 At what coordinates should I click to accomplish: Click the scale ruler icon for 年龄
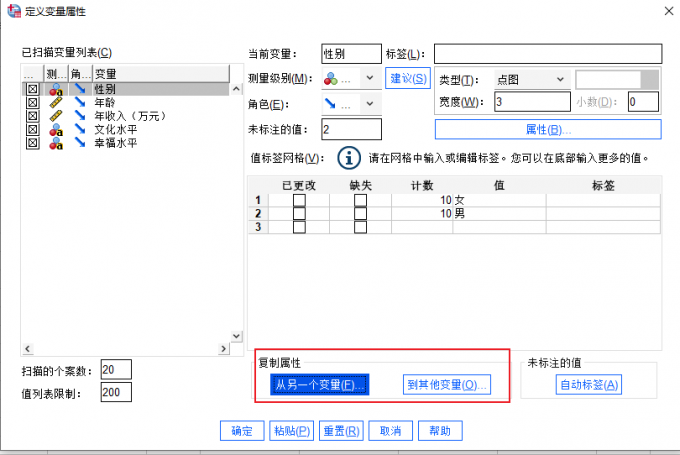[x=56, y=103]
